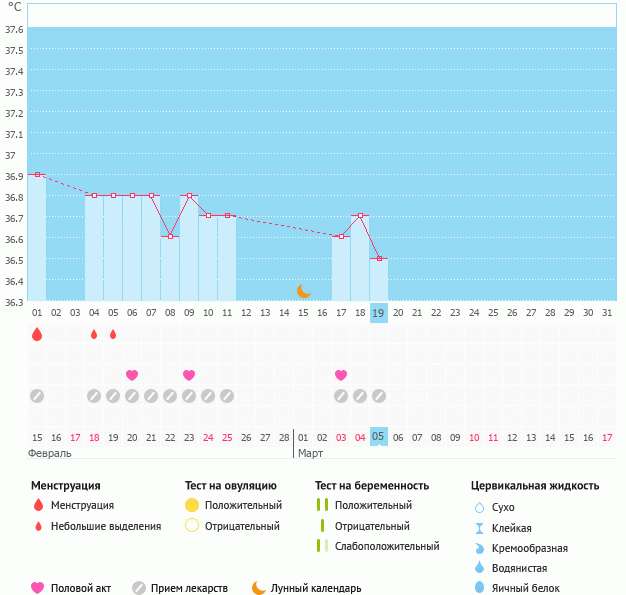Viewport: 626px width, 595px height.
Task: Click the temperature data point on day 01
Action: pos(37,175)
